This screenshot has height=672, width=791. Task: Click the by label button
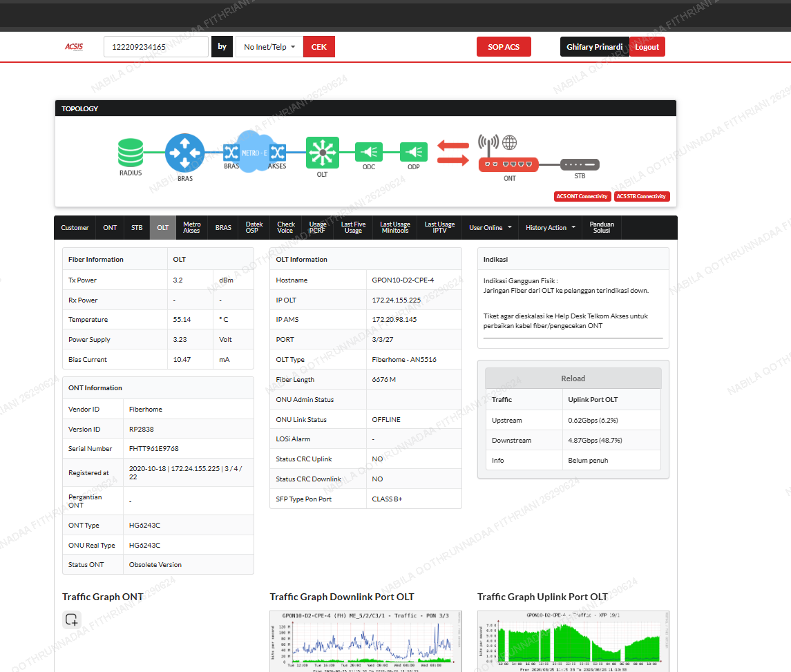pyautogui.click(x=222, y=47)
